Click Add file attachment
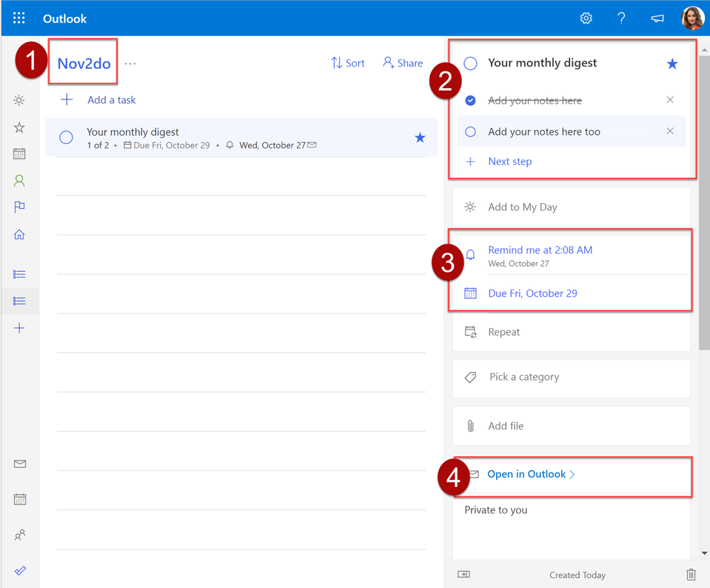This screenshot has height=588, width=710. 571,426
